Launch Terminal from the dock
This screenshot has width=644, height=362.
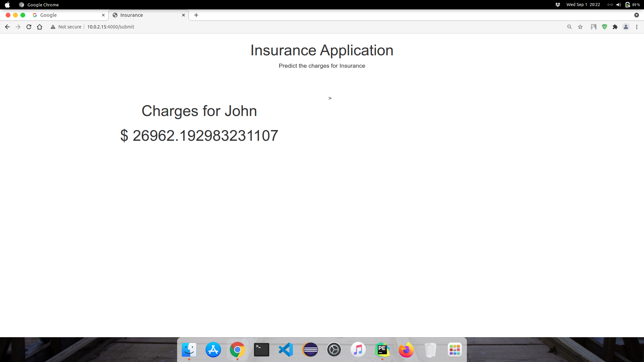(x=262, y=350)
